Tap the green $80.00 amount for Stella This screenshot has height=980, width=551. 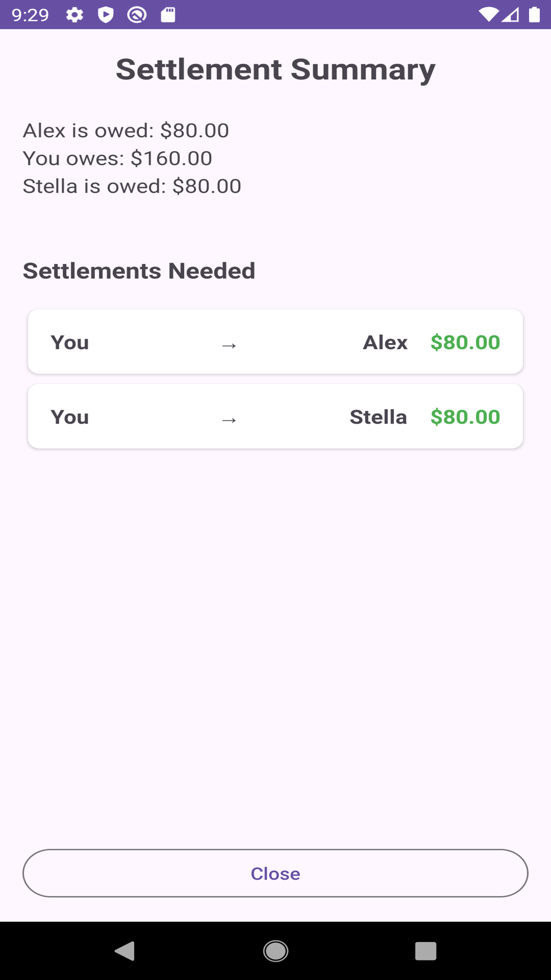click(x=465, y=417)
